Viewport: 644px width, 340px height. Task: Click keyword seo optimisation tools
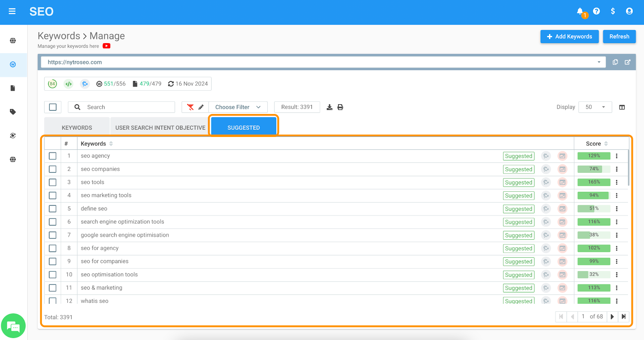click(109, 274)
